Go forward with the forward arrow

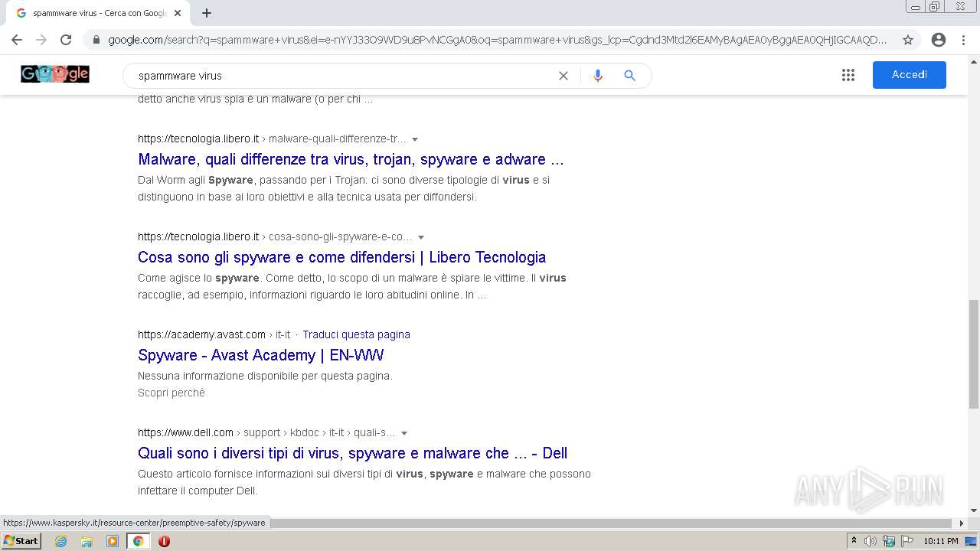point(41,40)
